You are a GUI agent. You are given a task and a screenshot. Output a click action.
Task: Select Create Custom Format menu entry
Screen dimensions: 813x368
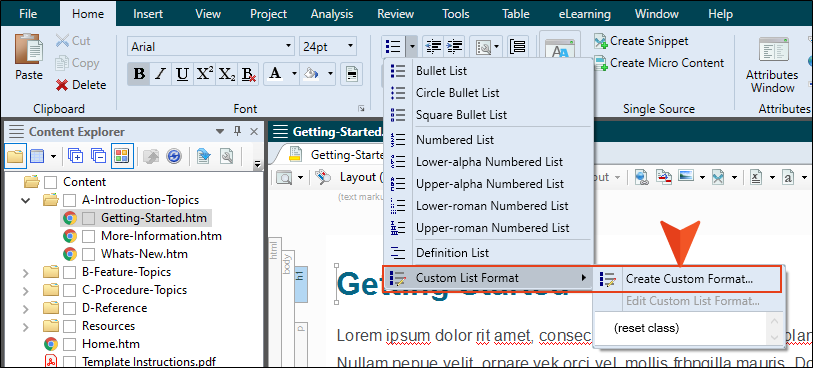pyautogui.click(x=689, y=279)
